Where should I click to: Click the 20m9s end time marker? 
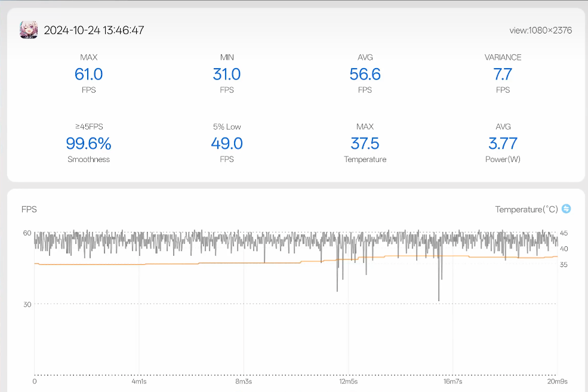pyautogui.click(x=557, y=381)
